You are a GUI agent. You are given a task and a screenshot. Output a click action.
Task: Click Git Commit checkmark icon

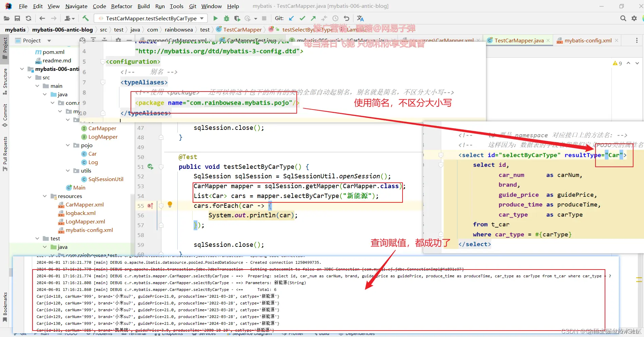[x=303, y=18]
